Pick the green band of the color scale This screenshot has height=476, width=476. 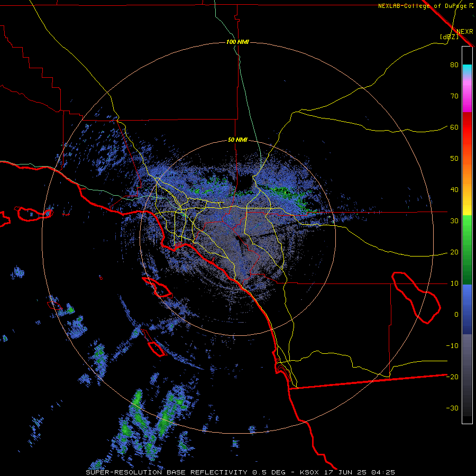tap(467, 250)
